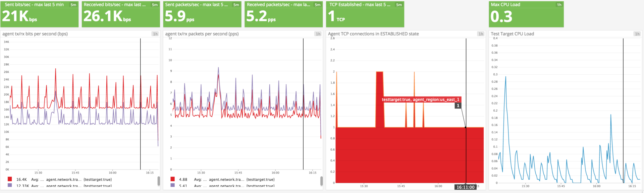This screenshot has height=193, width=644.
Task: Select the Received packets/sec 5.2 pps value
Action: pos(261,16)
